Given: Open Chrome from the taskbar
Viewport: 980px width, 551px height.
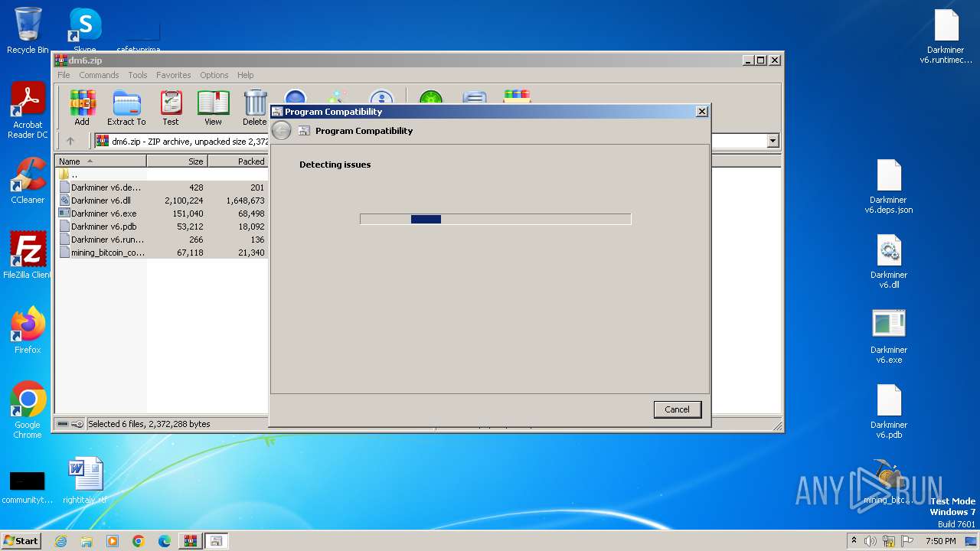Looking at the screenshot, I should (139, 541).
